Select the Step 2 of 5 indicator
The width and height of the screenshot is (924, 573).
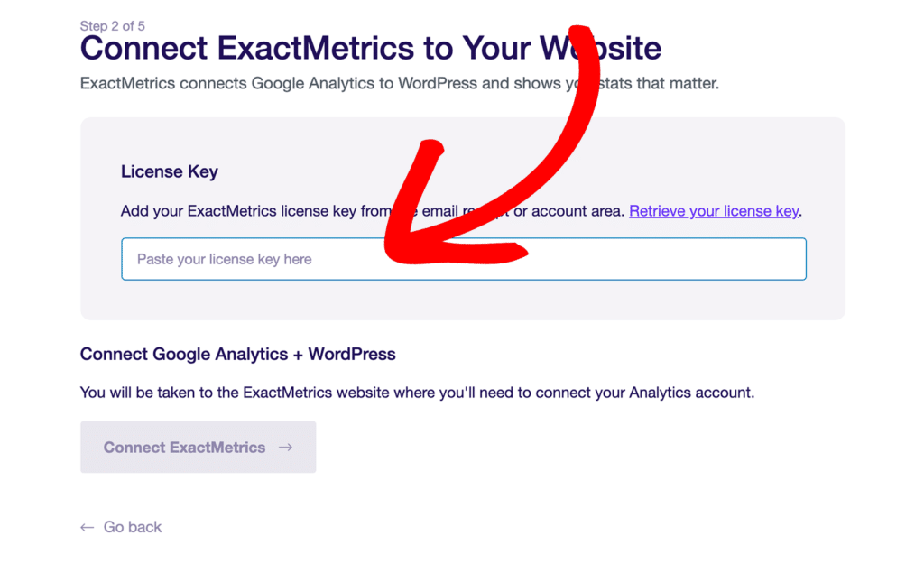[x=113, y=26]
